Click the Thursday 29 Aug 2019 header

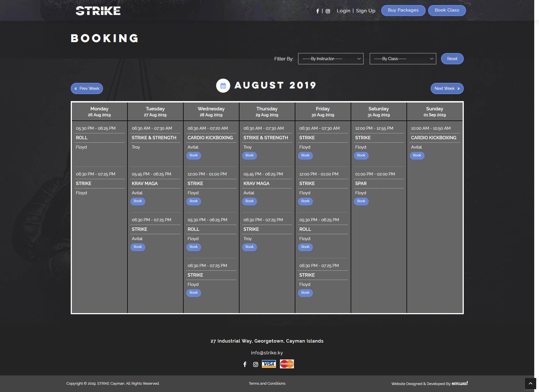tap(267, 111)
